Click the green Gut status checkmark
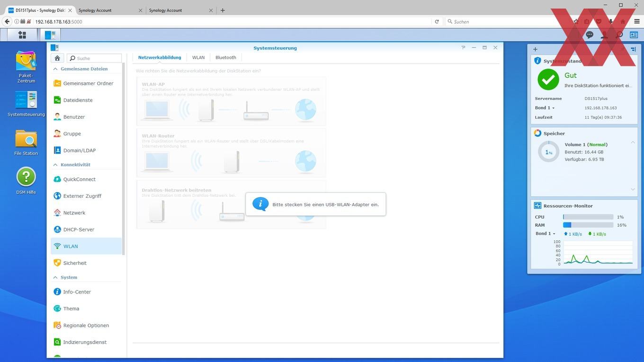 (x=548, y=79)
